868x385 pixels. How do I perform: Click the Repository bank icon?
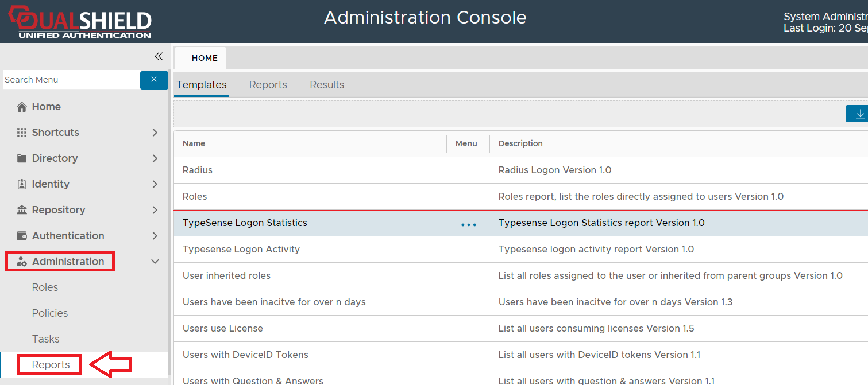22,210
